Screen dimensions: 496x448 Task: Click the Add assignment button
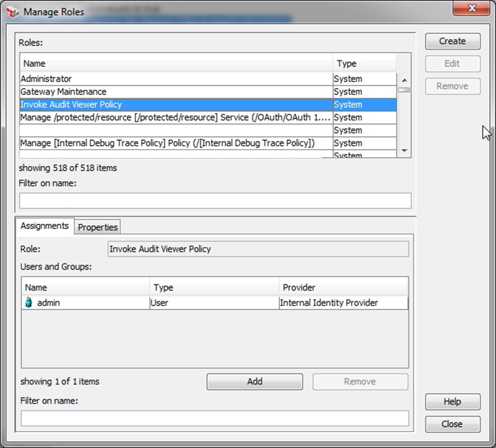click(254, 382)
